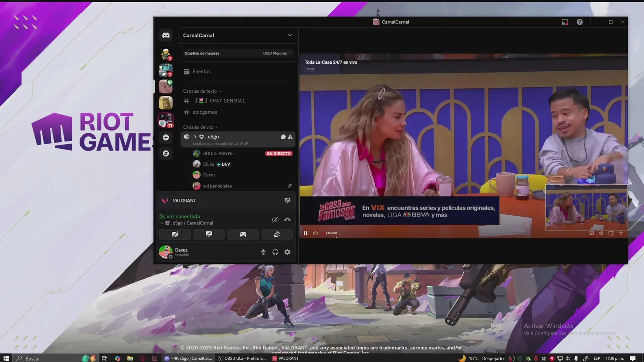Screen dimensions: 644x362
Task: Add a new server with plus icon
Action: pyautogui.click(x=166, y=137)
